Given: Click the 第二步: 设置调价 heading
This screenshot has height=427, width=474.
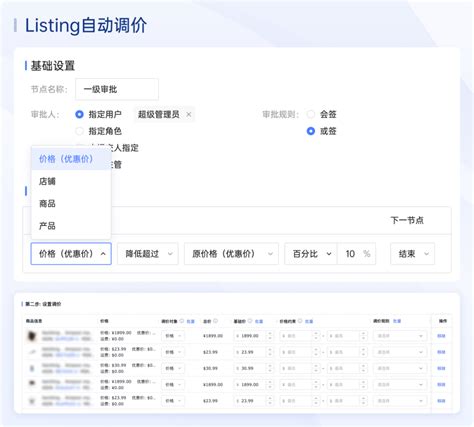Looking at the screenshot, I should [43, 304].
